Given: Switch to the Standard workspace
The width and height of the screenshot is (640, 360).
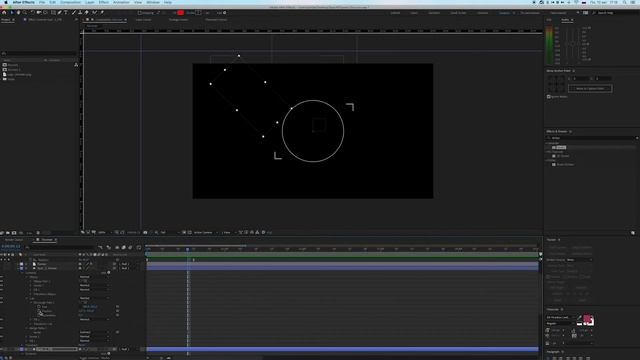Looking at the screenshot, I should coord(434,13).
